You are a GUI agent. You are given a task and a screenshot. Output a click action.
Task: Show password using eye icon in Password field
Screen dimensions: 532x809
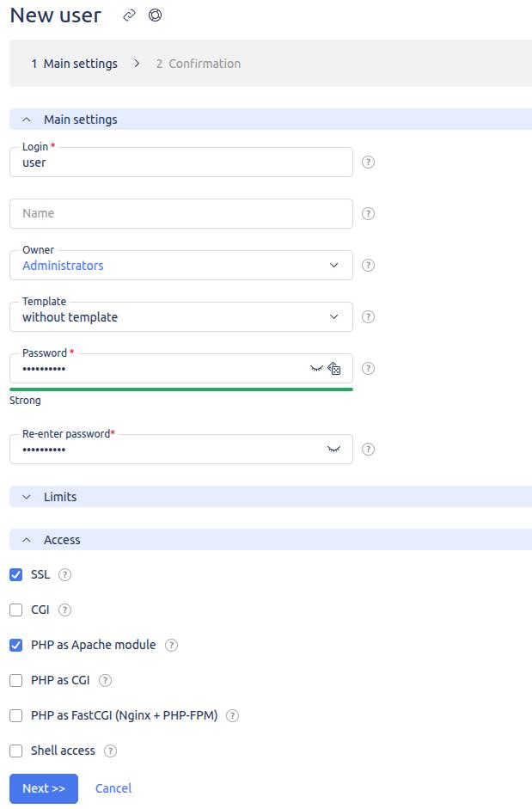[316, 368]
